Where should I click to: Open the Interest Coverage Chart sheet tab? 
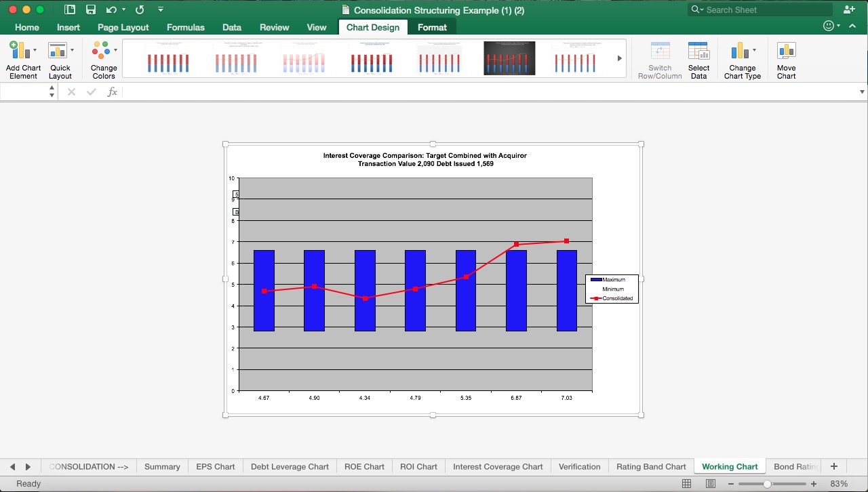pos(497,466)
